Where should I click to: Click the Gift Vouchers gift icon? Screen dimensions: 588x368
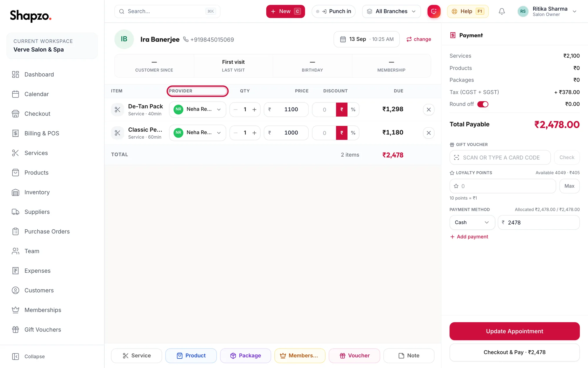[x=15, y=330]
